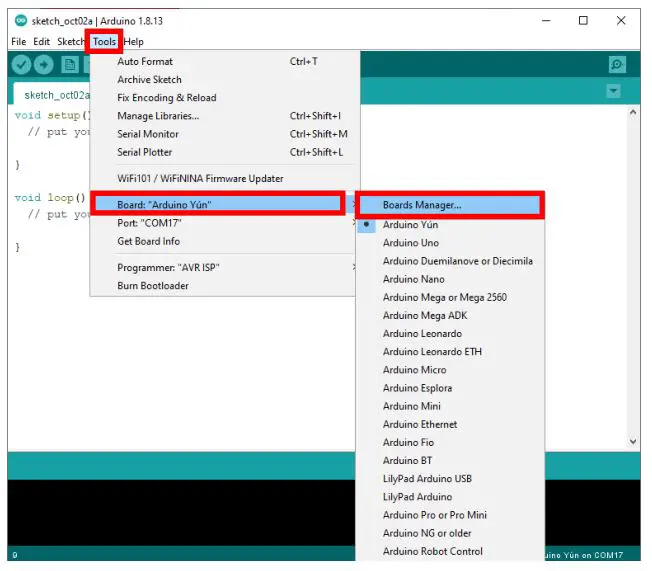Expand the Port: "COM17" submenu
Screen dimensions: 652x571
point(225,223)
